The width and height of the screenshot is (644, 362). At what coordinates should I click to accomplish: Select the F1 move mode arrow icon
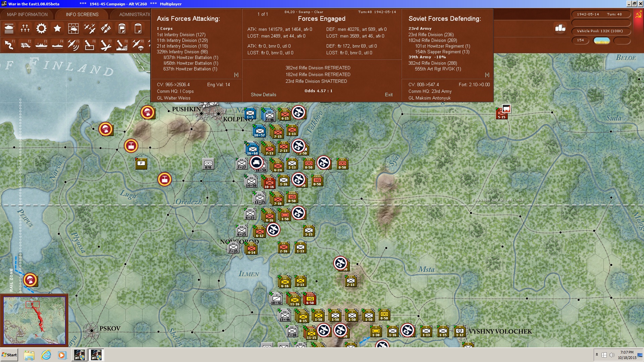click(9, 45)
